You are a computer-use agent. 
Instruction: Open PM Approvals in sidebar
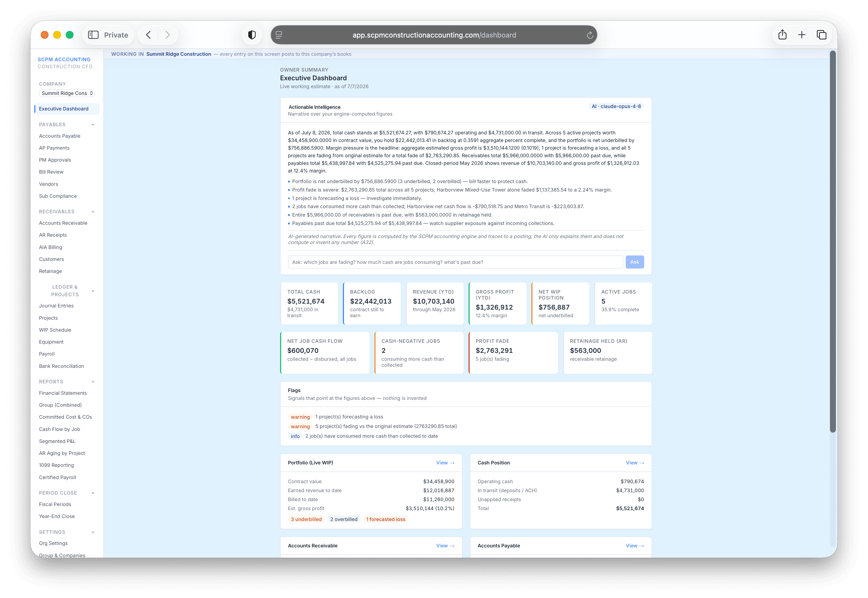click(55, 160)
